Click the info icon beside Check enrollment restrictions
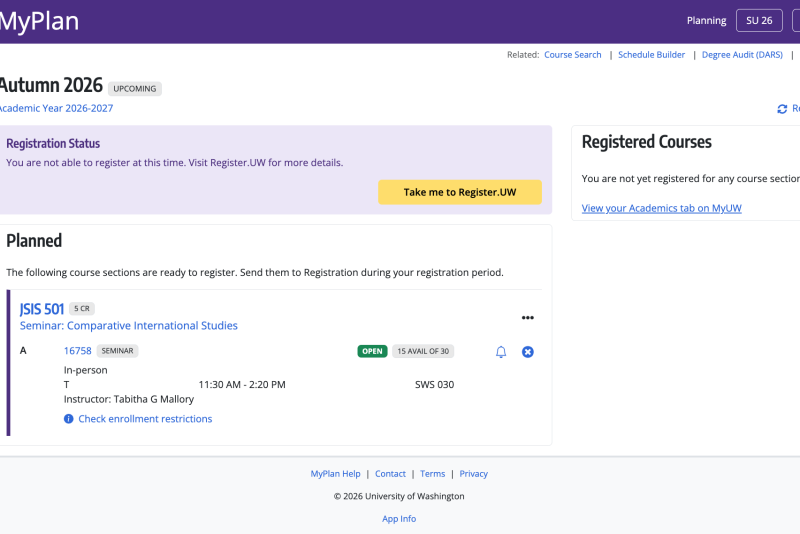800x534 pixels. [x=68, y=419]
